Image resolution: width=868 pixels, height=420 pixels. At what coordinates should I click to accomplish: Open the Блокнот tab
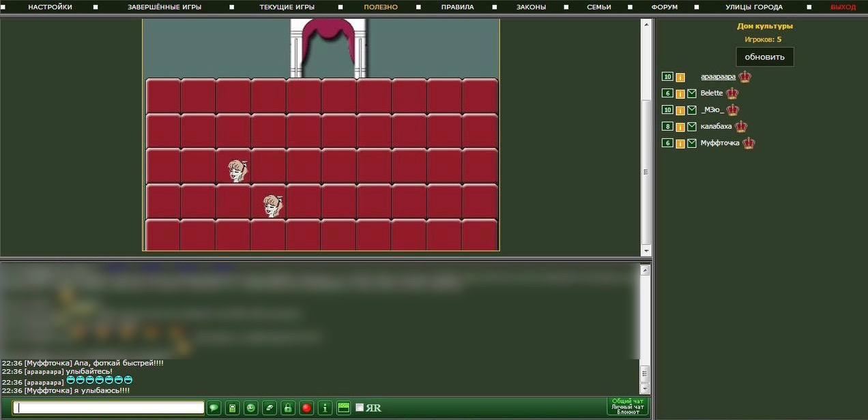628,412
